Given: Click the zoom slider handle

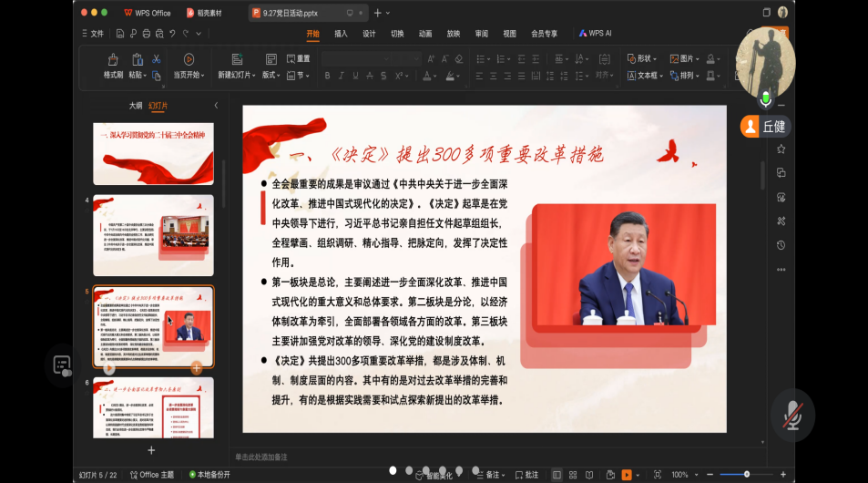Looking at the screenshot, I should [x=747, y=475].
